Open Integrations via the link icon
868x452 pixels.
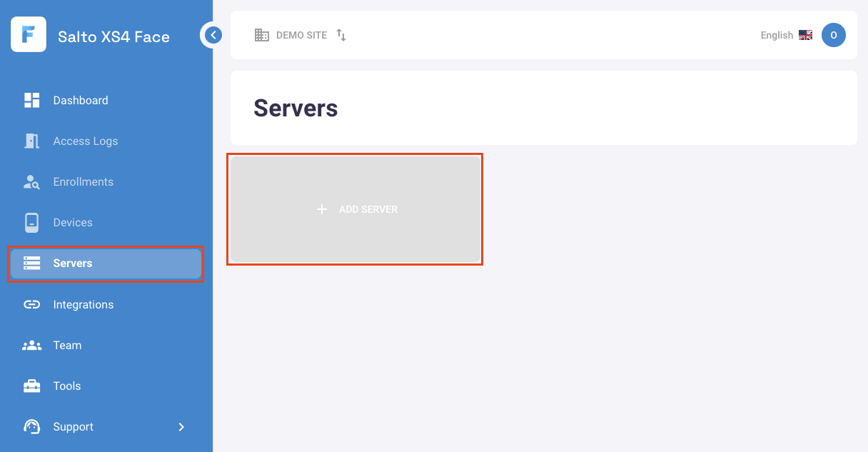(x=31, y=304)
